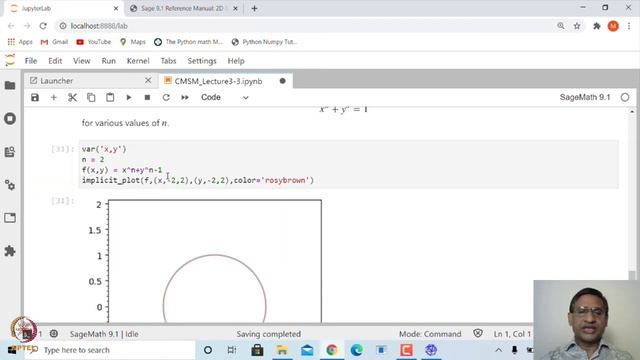Run the selected cell

coord(129,98)
